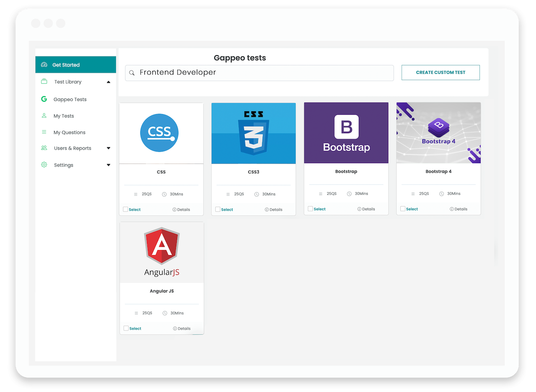This screenshot has height=392, width=536.
Task: Click the info icon in CSS3 card Details
Action: (267, 210)
